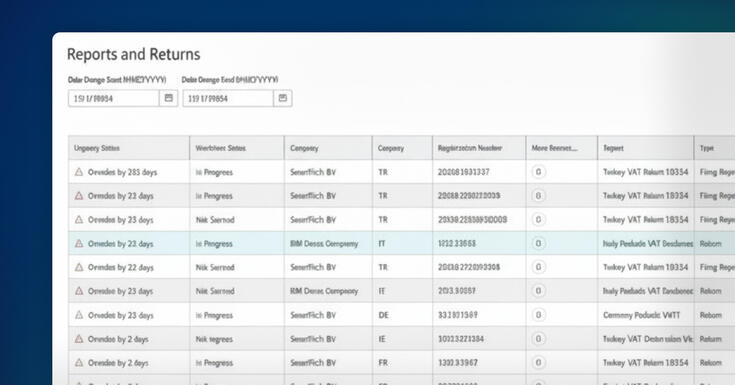This screenshot has height=385, width=735.
Task: Select Turkey VAT Return report in 283 days row
Action: tap(645, 172)
